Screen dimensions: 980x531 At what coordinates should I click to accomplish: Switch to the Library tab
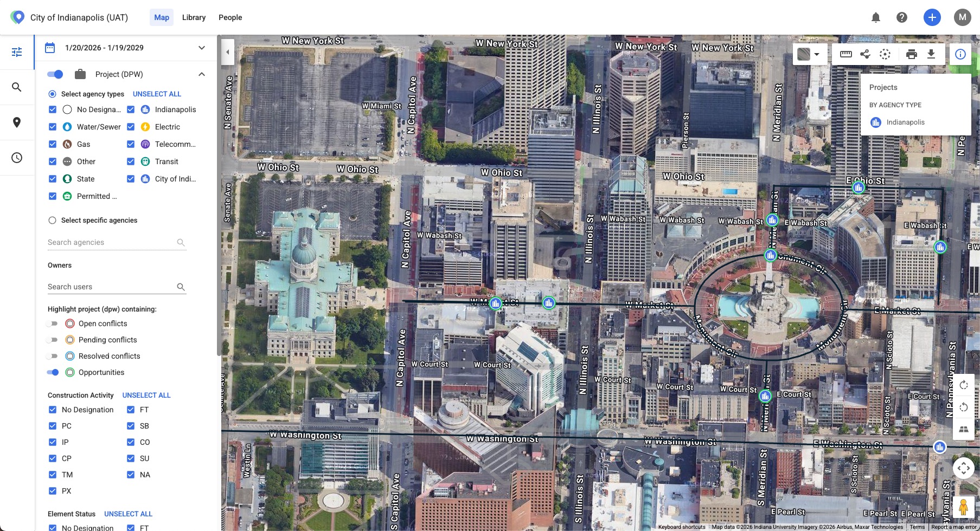pos(194,17)
